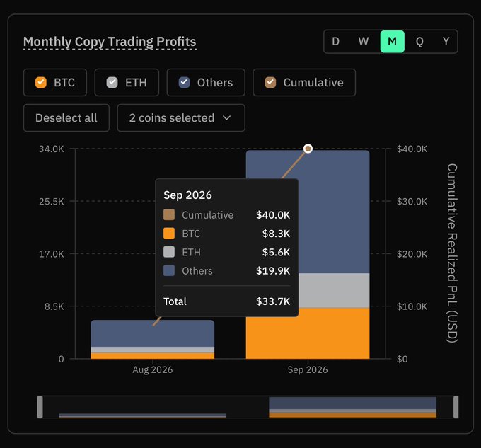Click the Sep 2026 axis label

pyautogui.click(x=308, y=369)
